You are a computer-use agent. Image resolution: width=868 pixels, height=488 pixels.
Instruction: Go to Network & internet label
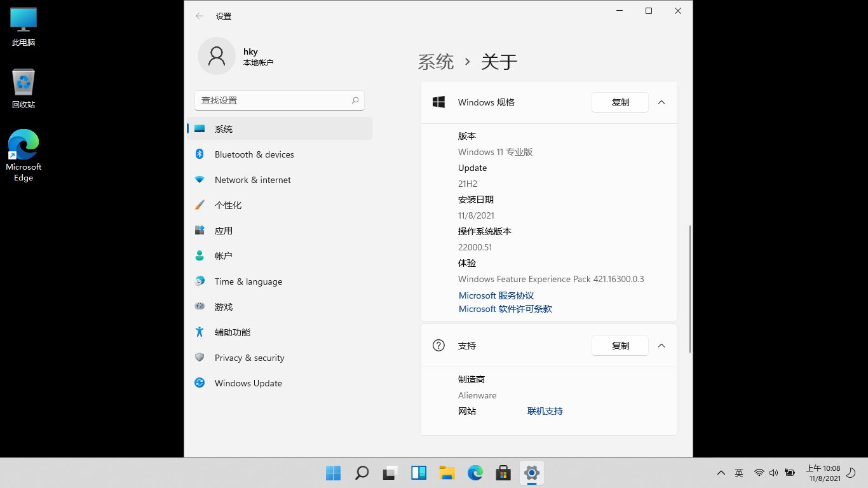click(x=253, y=180)
